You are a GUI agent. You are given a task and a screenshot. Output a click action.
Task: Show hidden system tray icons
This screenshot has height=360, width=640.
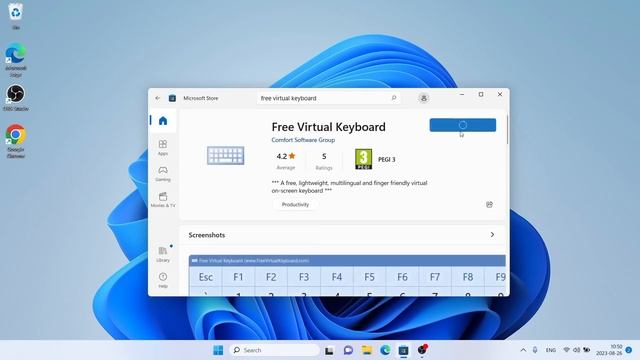coord(523,350)
